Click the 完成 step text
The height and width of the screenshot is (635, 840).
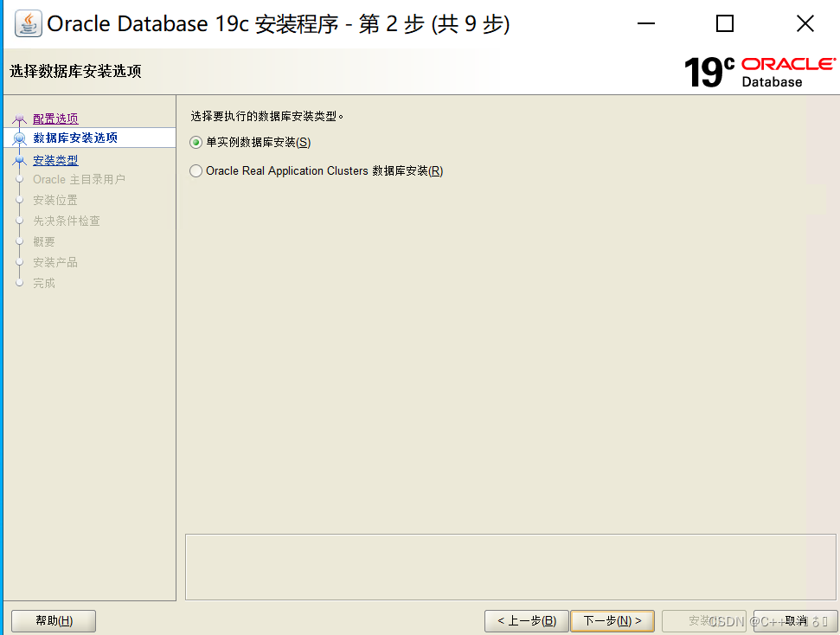(x=44, y=283)
